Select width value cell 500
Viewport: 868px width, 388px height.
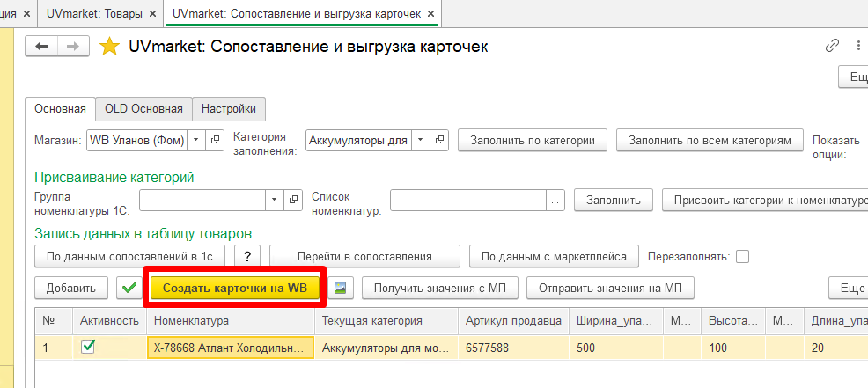tap(616, 348)
